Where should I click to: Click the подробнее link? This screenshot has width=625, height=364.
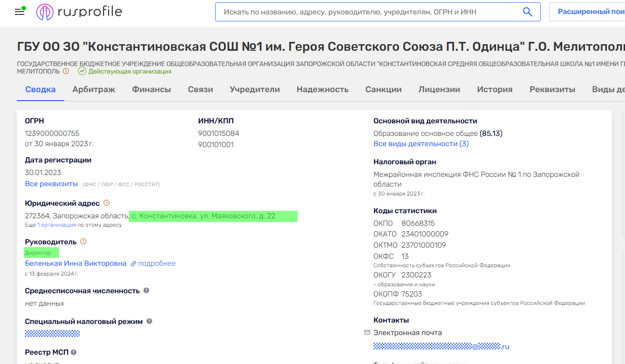pos(156,263)
